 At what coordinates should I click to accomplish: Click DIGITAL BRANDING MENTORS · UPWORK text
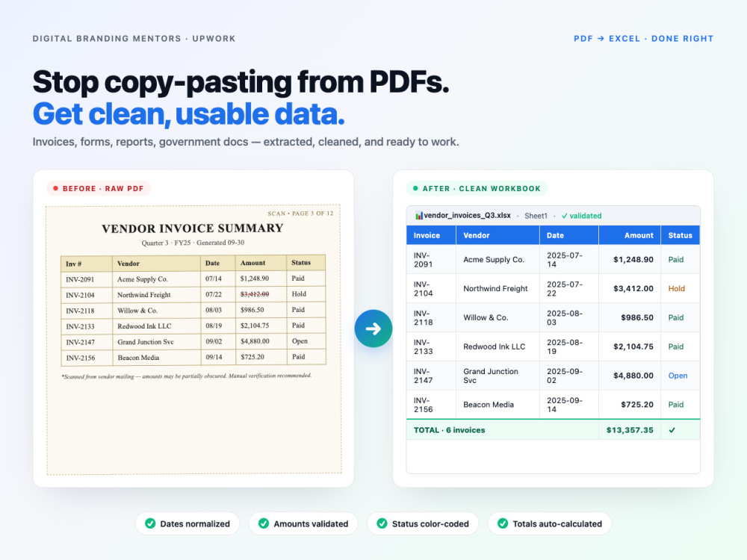click(134, 39)
